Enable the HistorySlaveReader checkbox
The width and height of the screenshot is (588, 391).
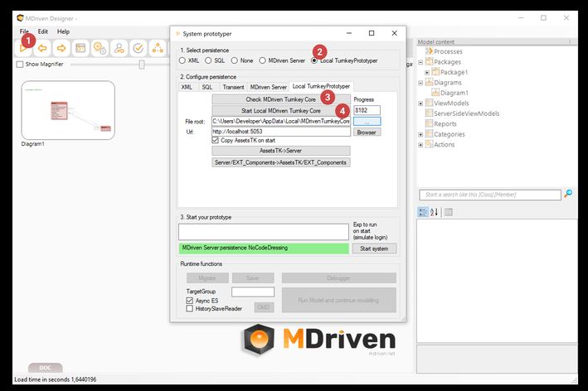pos(190,309)
